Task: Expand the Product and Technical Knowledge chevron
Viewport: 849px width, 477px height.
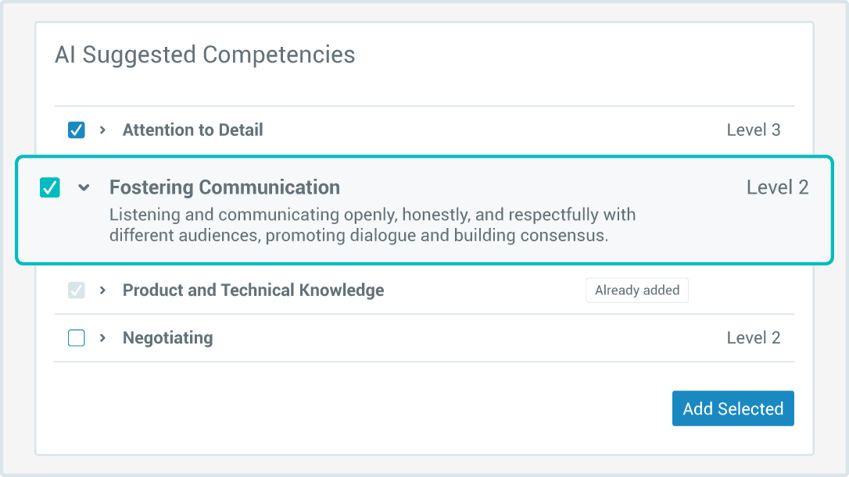Action: [102, 291]
